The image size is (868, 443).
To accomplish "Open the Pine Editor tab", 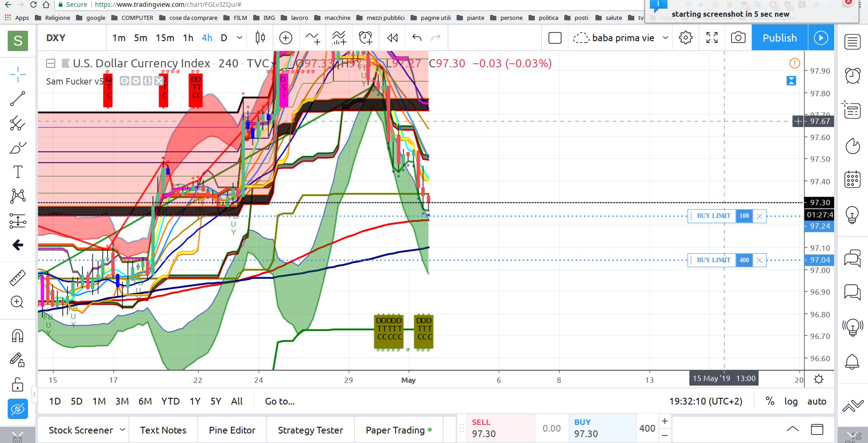I will (x=232, y=430).
